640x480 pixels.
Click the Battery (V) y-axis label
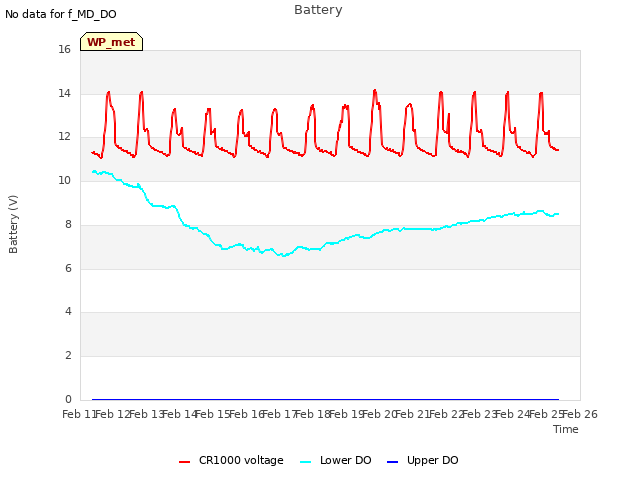click(13, 224)
